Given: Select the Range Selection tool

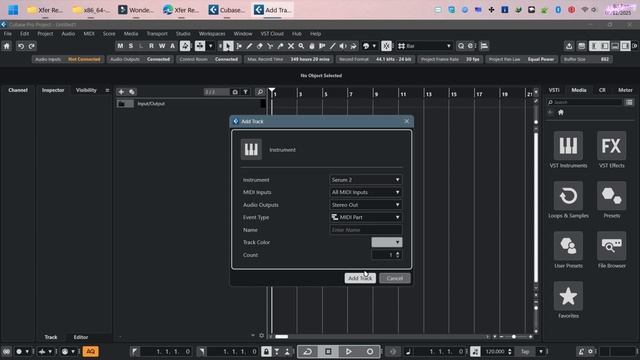Looking at the screenshot, I should [x=239, y=46].
